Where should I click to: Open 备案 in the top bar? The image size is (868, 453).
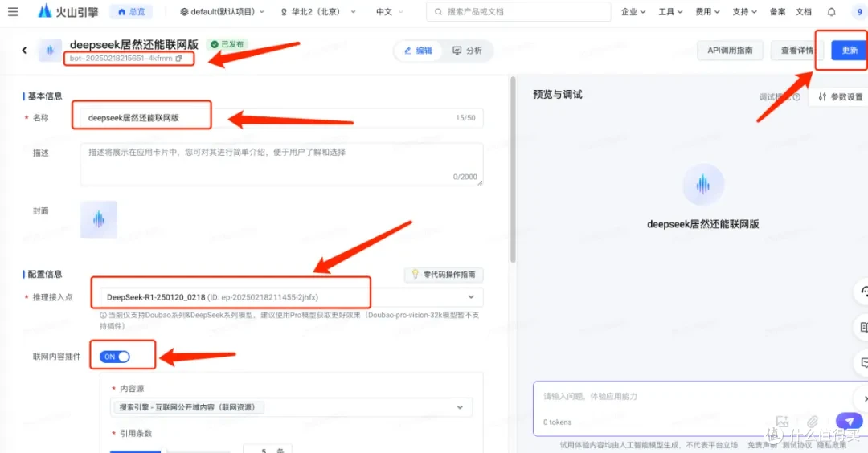coord(777,11)
